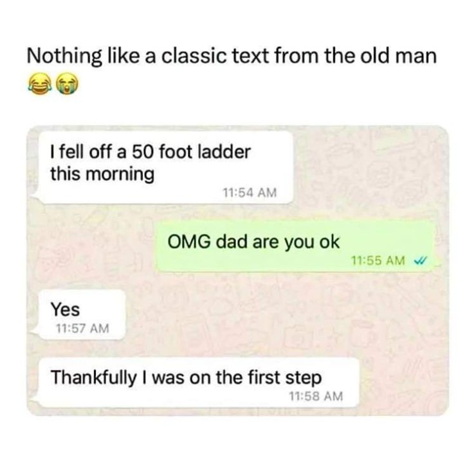Click the double check read receipt

click(x=421, y=260)
